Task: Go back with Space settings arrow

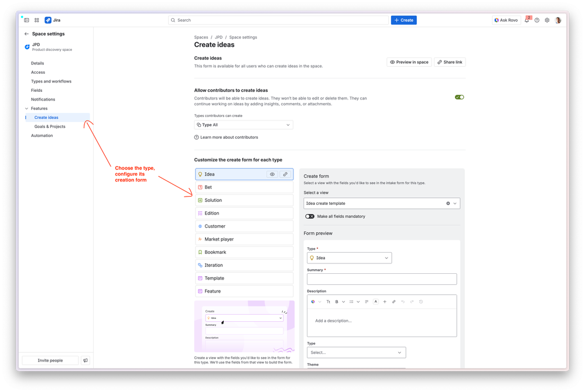Action: 26,34
